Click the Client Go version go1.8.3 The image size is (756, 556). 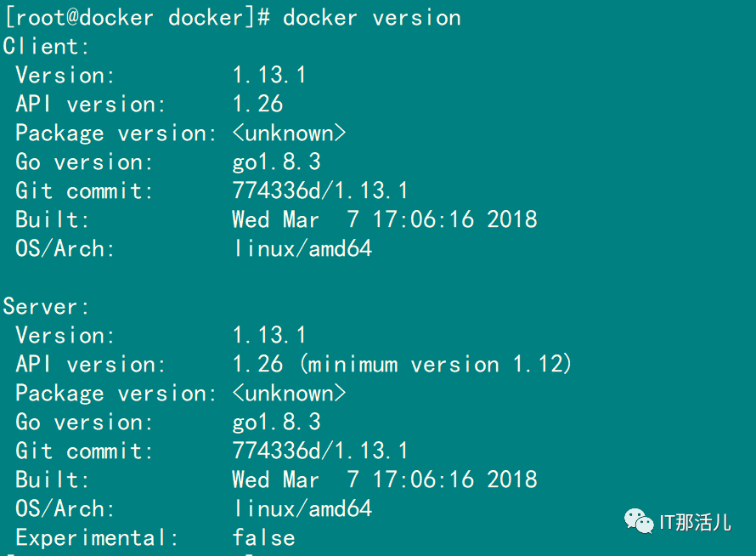[276, 162]
